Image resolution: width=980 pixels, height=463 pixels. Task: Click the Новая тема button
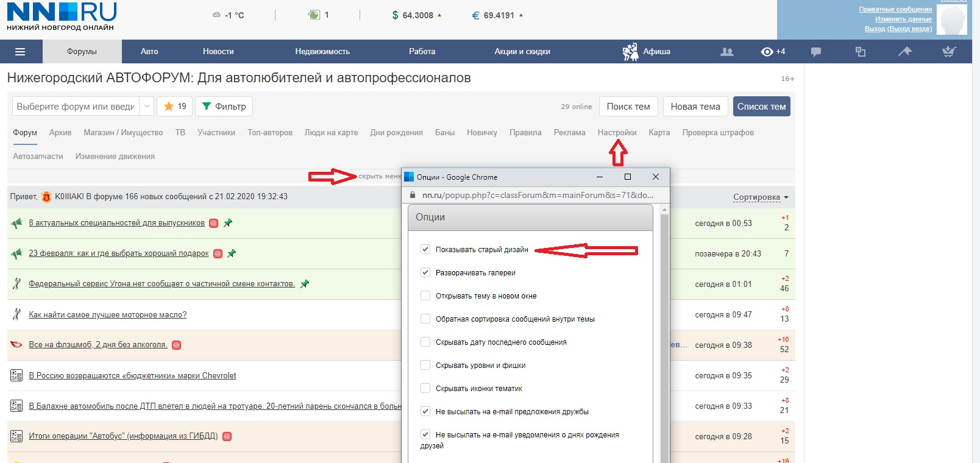point(695,106)
